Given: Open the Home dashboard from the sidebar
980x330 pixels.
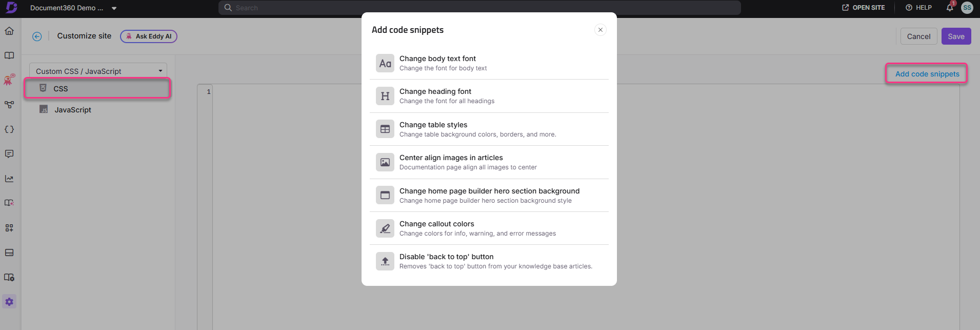Looking at the screenshot, I should [x=9, y=31].
